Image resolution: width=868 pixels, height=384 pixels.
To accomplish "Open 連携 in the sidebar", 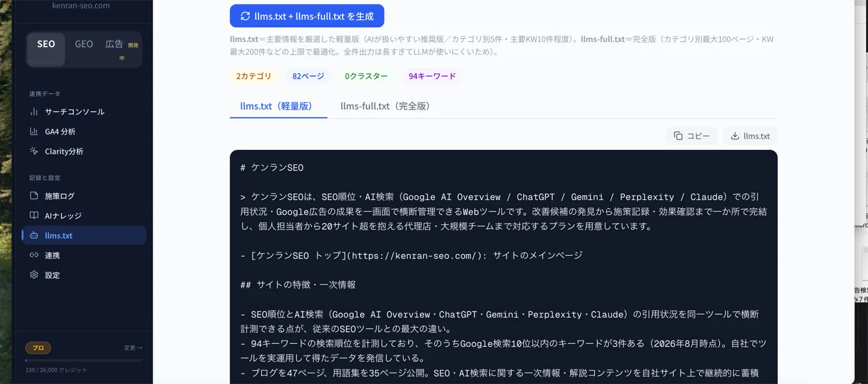I will [x=84, y=255].
